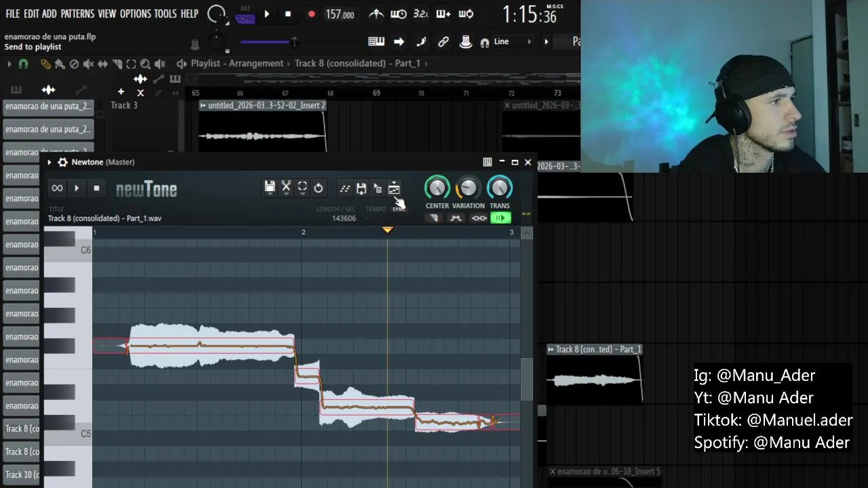
Task: Turn the Newtone CENTER knob
Action: coord(437,188)
